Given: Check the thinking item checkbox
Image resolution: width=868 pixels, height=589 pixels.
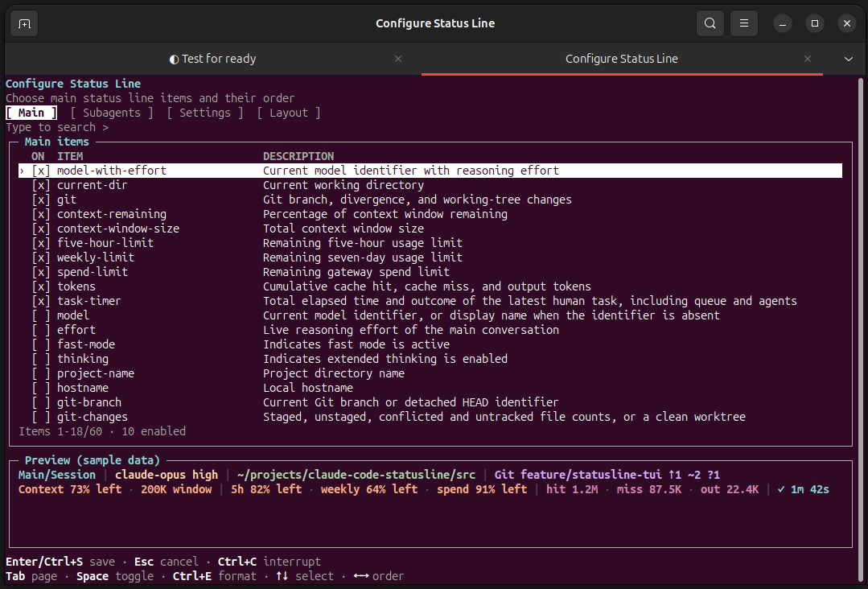Looking at the screenshot, I should tap(41, 359).
